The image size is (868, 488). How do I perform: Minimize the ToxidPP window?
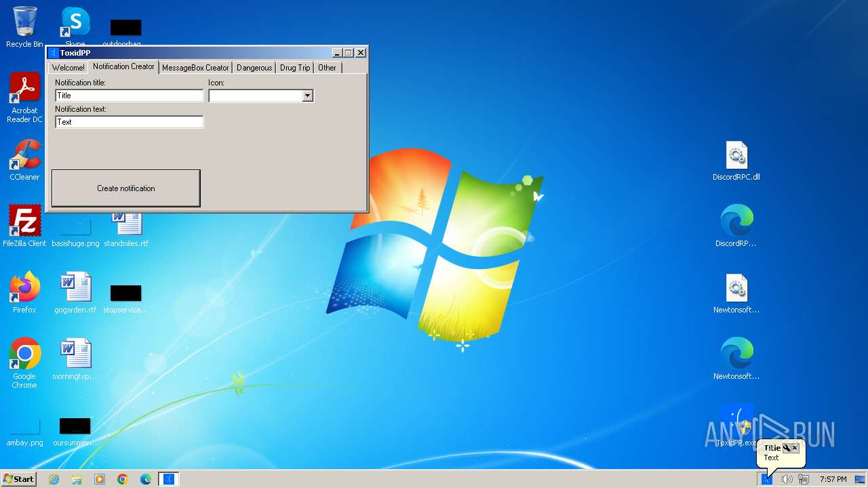(x=338, y=53)
